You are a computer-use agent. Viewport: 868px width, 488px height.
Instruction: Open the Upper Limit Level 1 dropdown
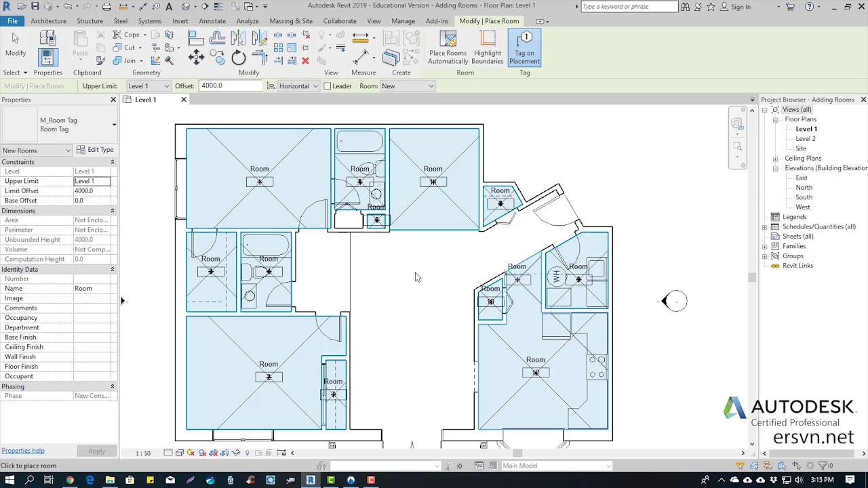pyautogui.click(x=149, y=86)
